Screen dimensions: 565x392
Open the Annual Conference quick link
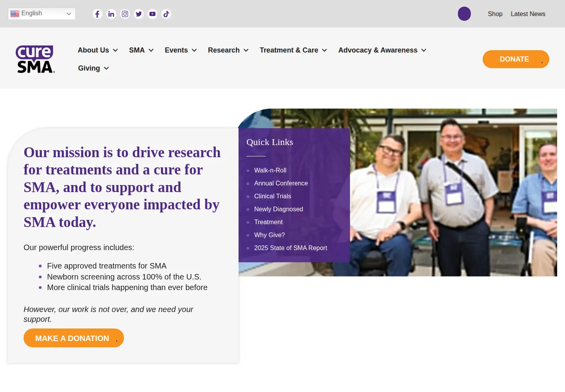[x=281, y=183]
